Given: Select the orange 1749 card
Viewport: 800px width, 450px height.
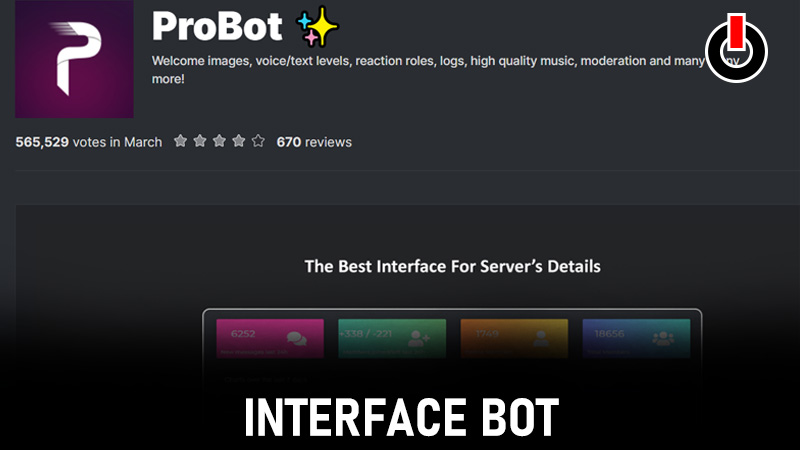Looking at the screenshot, I should click(514, 339).
